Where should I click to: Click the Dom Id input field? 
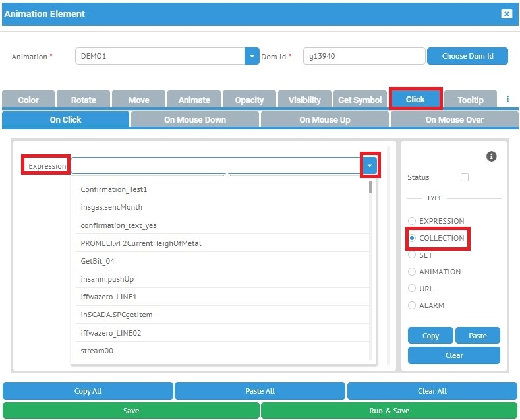click(363, 56)
